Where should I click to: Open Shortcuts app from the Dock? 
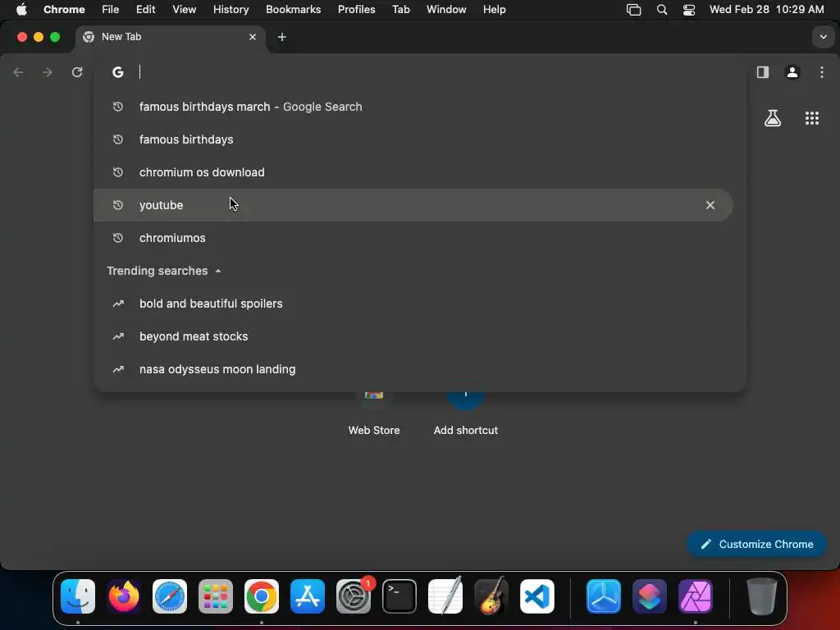coord(650,596)
